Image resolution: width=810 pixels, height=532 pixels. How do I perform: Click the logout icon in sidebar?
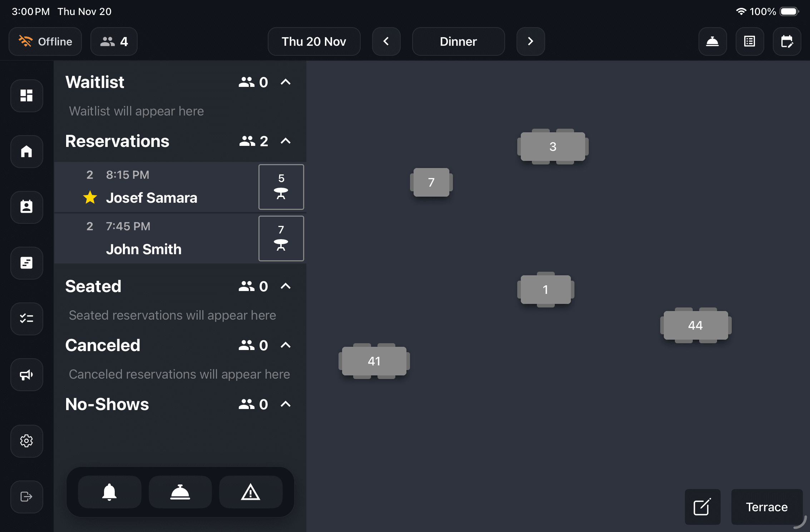pos(27,497)
